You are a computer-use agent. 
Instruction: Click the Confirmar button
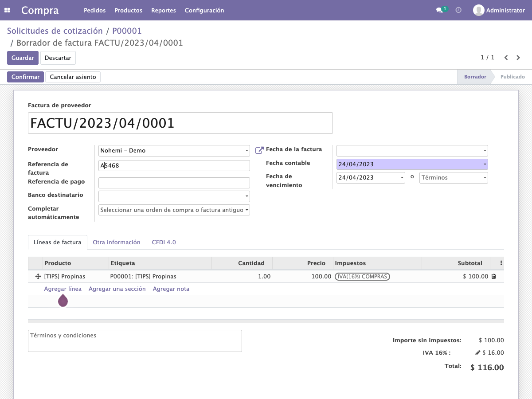coord(25,77)
